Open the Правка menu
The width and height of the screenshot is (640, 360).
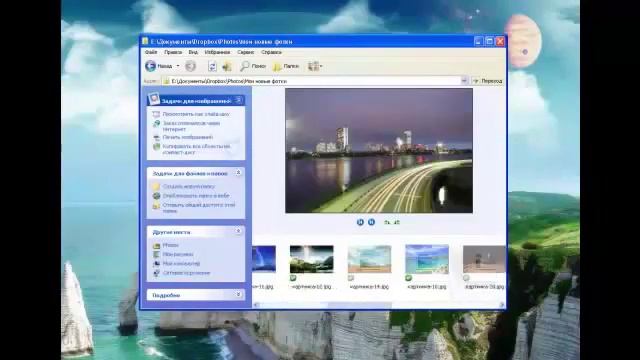pyautogui.click(x=173, y=52)
